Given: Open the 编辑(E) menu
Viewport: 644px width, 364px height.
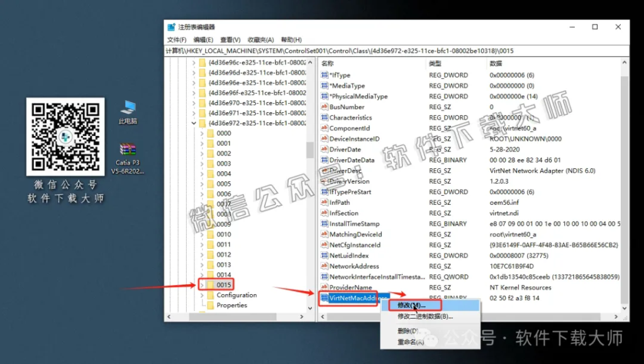Looking at the screenshot, I should pos(204,39).
